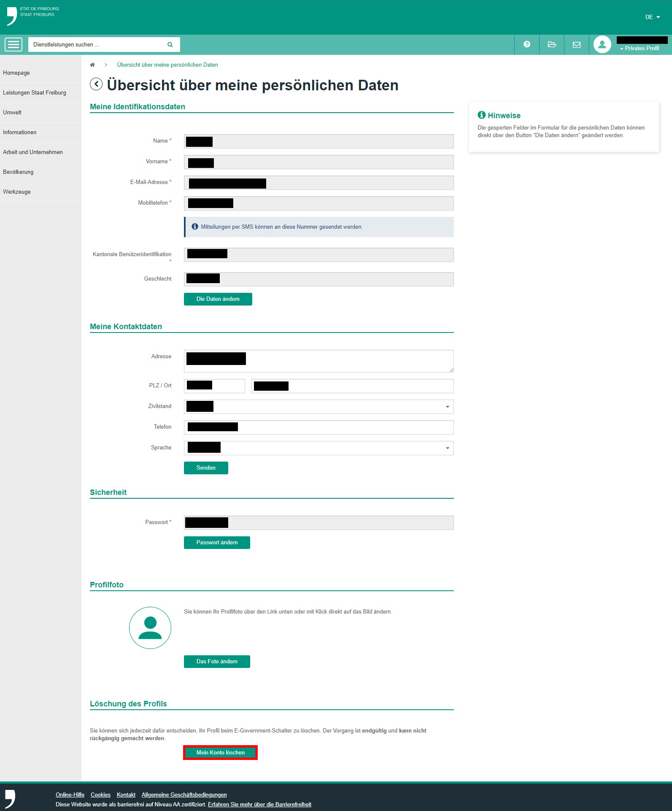Expand the DE language dropdown
This screenshot has height=811, width=672.
(652, 17)
